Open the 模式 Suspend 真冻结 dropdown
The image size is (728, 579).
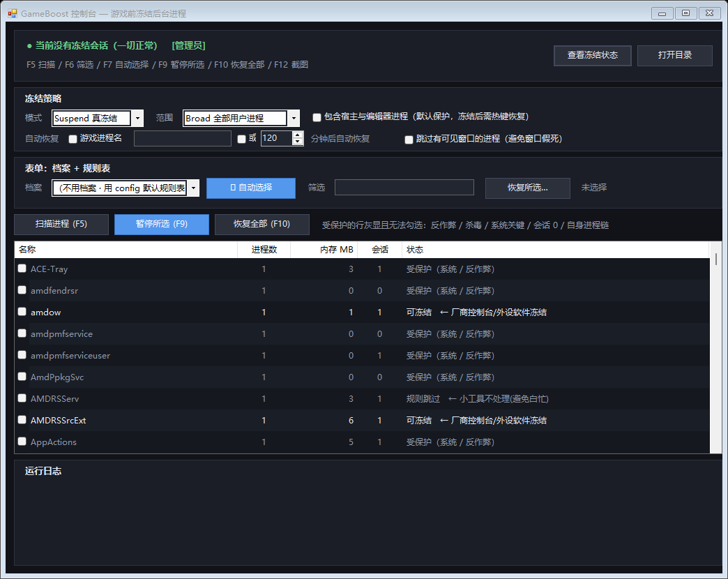point(137,119)
